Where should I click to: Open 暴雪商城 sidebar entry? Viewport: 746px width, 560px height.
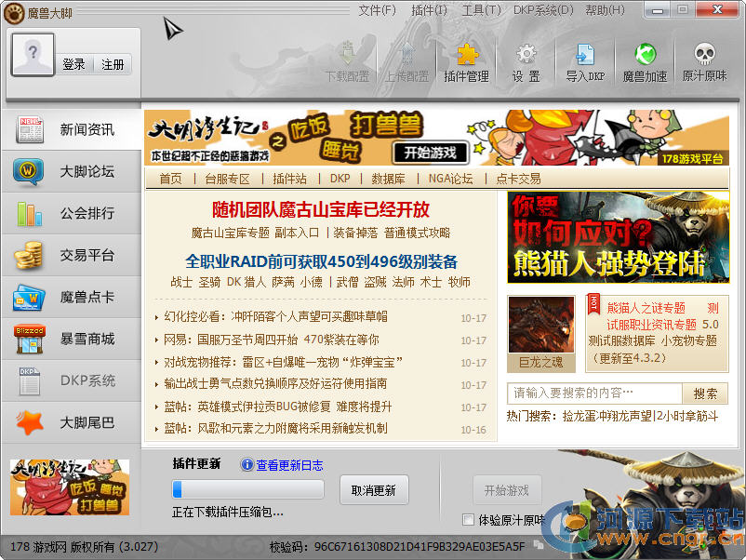(x=72, y=339)
